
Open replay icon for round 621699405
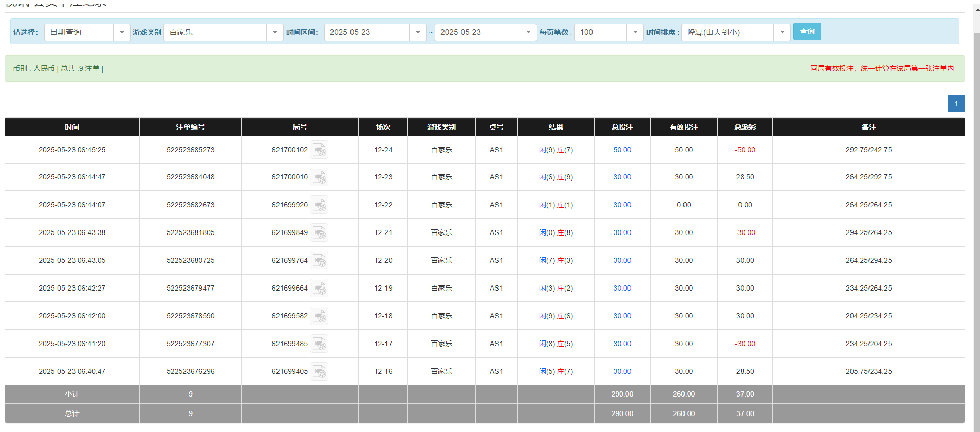click(x=319, y=372)
